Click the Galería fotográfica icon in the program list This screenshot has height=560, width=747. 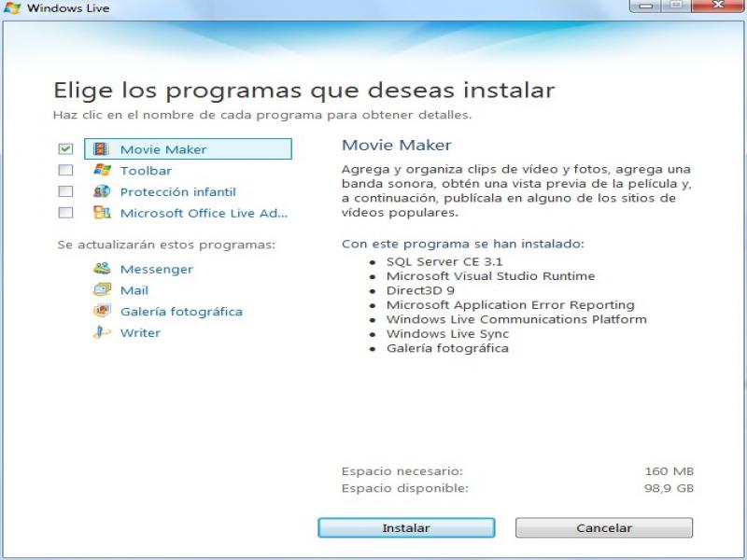pyautogui.click(x=102, y=311)
